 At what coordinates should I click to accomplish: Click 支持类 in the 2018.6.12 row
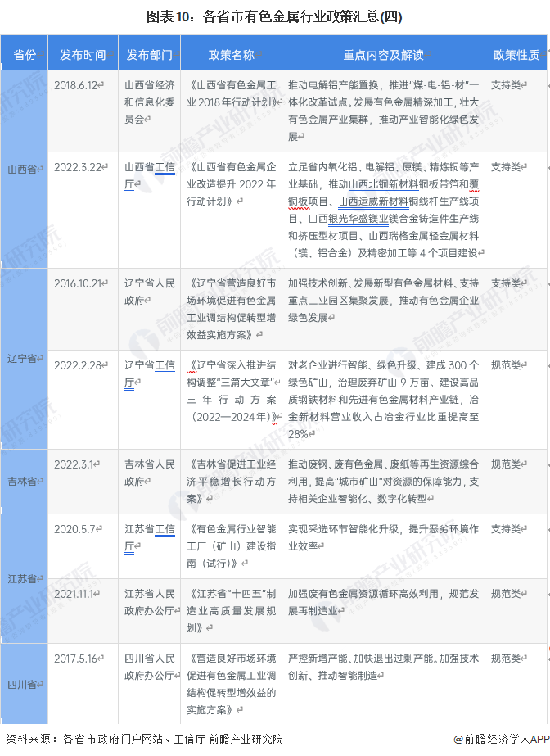pos(506,85)
